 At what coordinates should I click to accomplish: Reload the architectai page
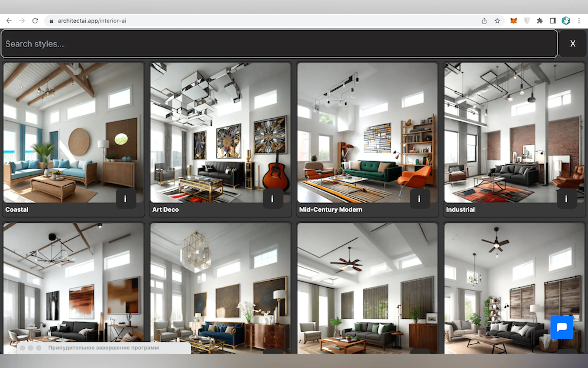tap(35, 21)
